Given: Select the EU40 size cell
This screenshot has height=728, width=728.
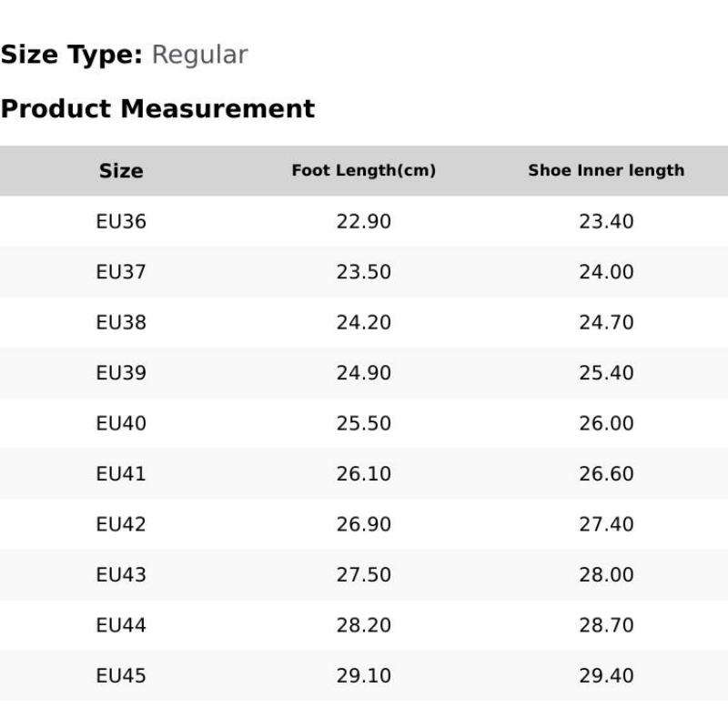Looking at the screenshot, I should click(x=121, y=424).
